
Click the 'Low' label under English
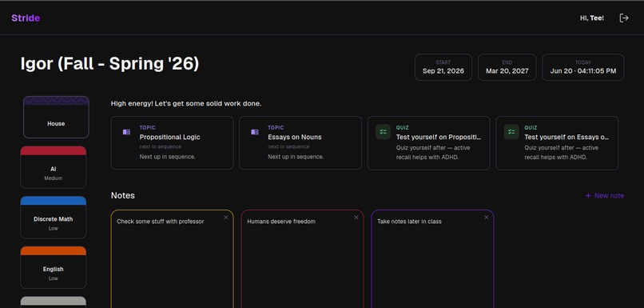pyautogui.click(x=53, y=278)
